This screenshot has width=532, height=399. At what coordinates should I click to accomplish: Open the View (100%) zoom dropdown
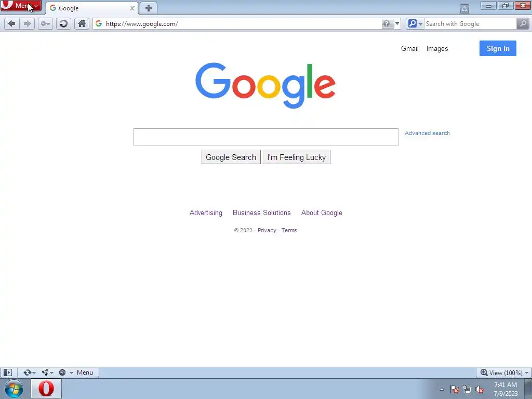click(504, 373)
